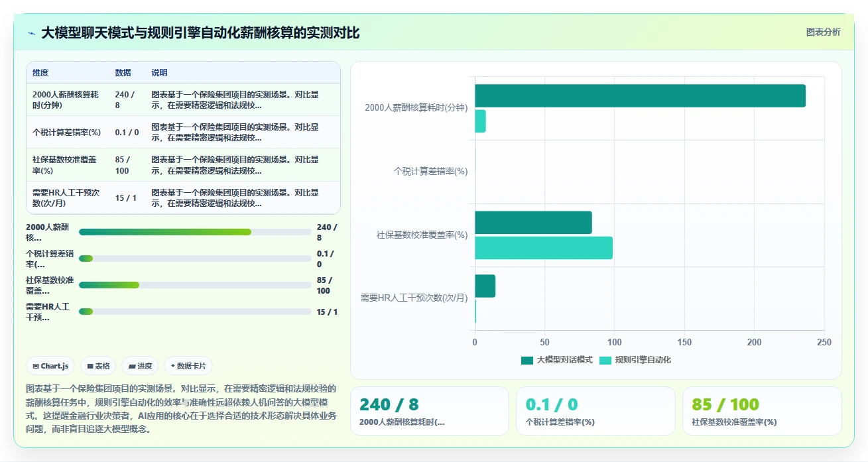Click the summary paragraph starting 图表基于一个保险集团
The height and width of the screenshot is (462, 868).
[182, 408]
